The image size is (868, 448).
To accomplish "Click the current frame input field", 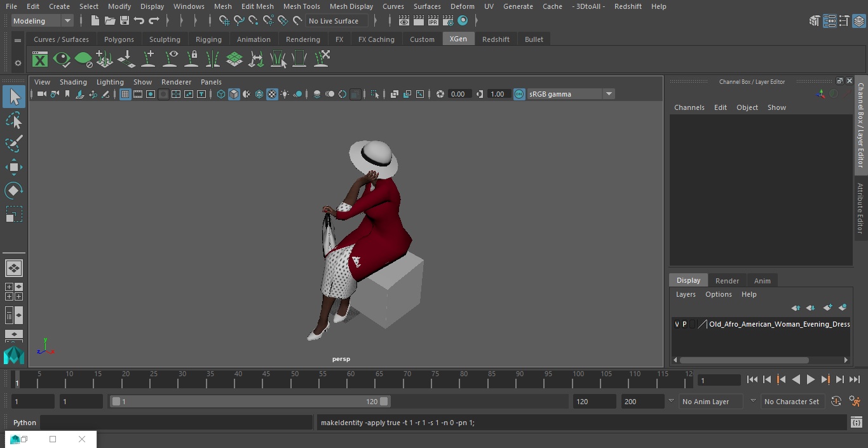I will [x=719, y=380].
